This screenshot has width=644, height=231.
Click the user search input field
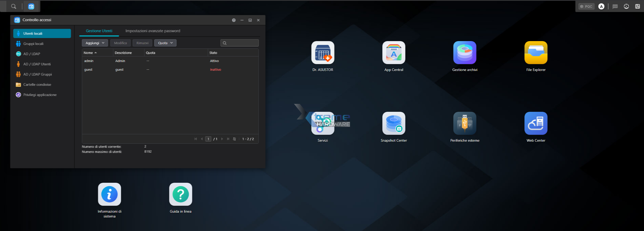click(x=239, y=43)
